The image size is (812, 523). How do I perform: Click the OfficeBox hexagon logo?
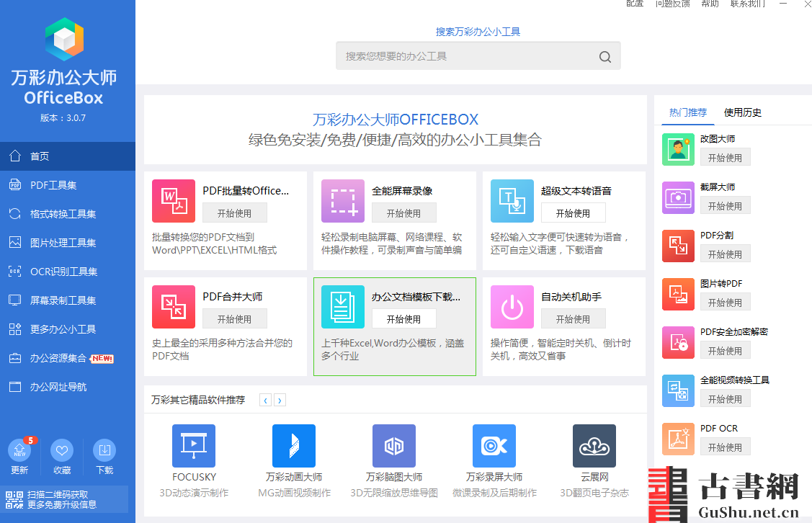[x=64, y=40]
